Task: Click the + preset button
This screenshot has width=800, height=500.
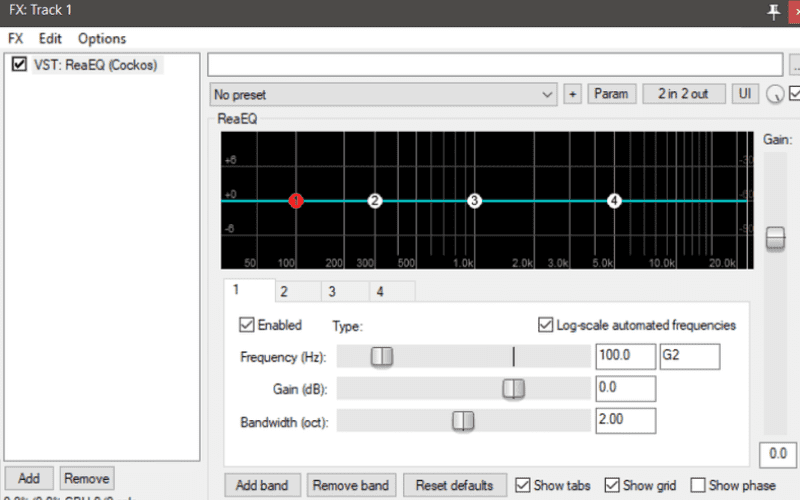Action: click(572, 94)
